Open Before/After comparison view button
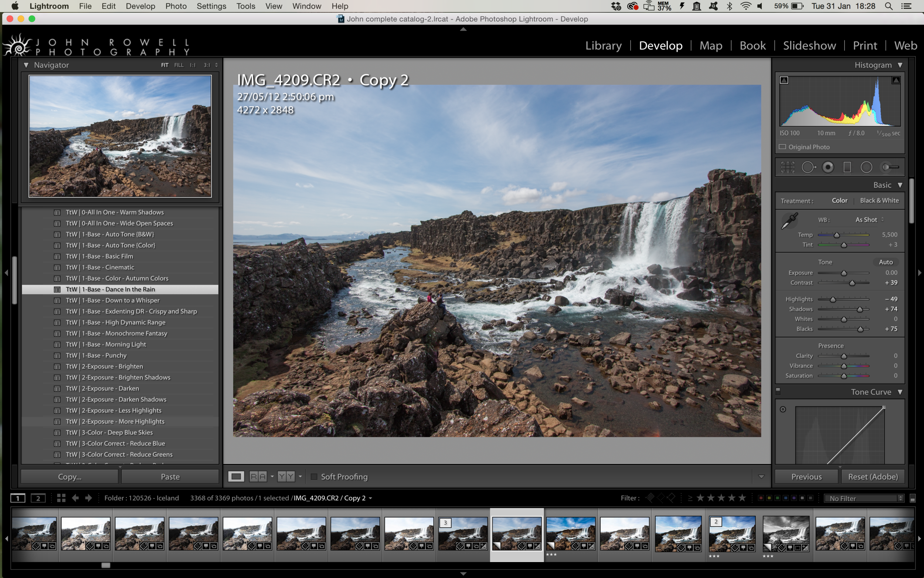Image resolution: width=924 pixels, height=578 pixels. 258,476
